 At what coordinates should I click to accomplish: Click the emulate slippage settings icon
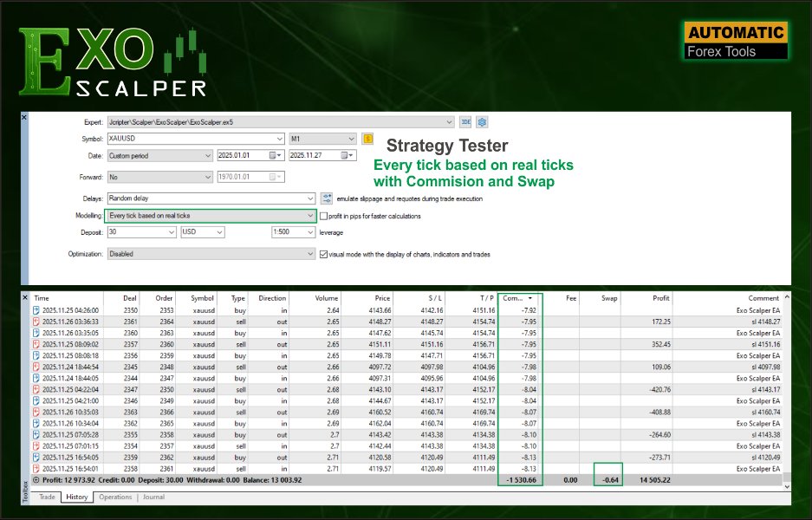coord(325,198)
